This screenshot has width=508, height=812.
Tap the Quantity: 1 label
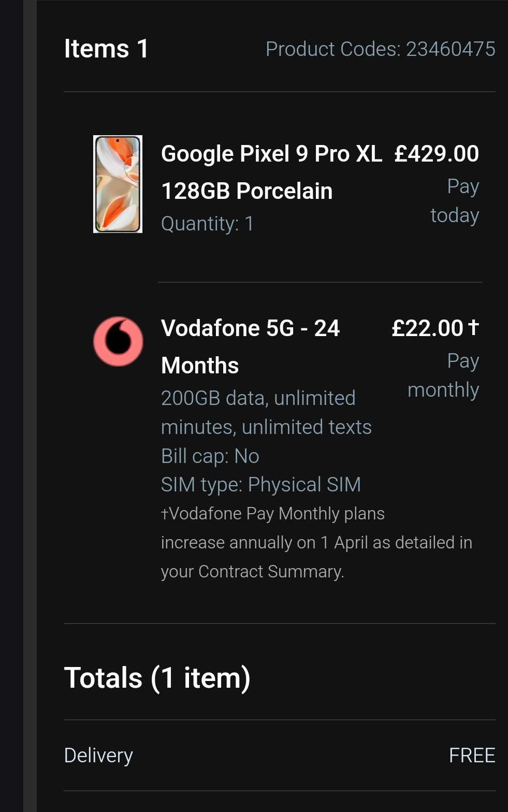click(x=207, y=224)
